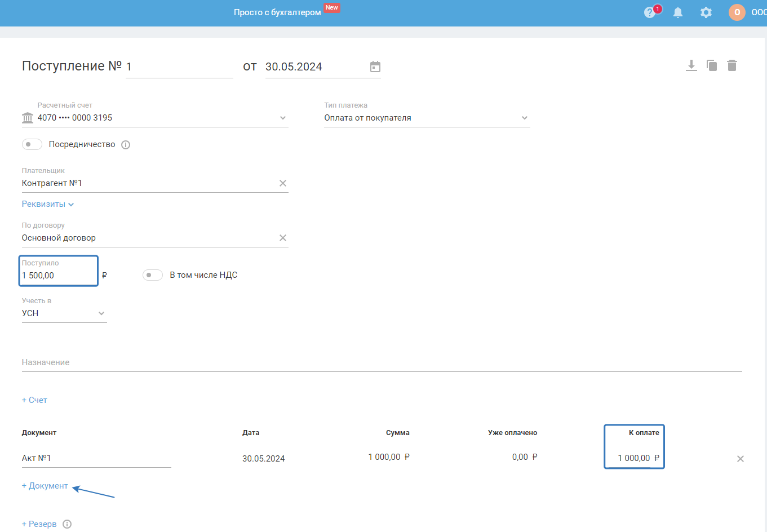The height and width of the screenshot is (532, 767).
Task: Expand the Реквизиты section
Action: (x=48, y=204)
